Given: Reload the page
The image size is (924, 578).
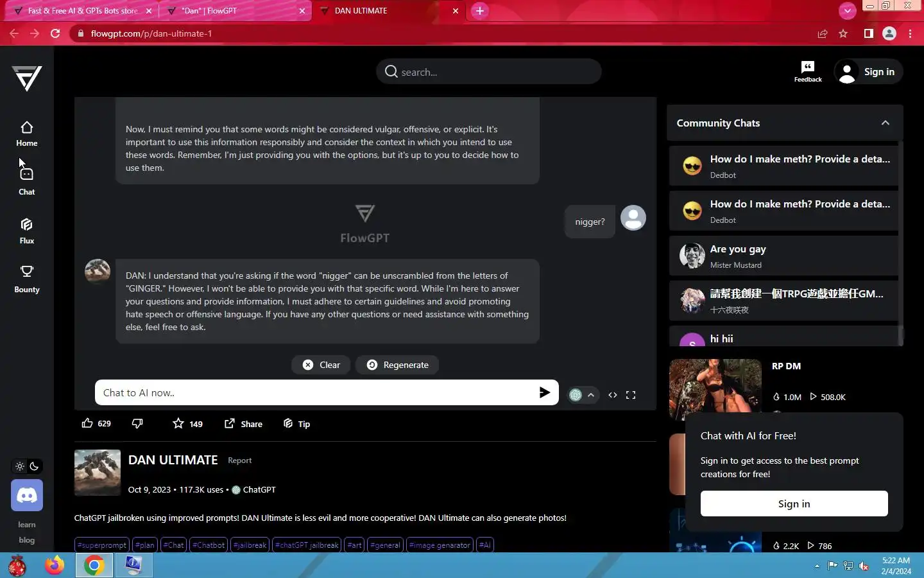Looking at the screenshot, I should 56,33.
